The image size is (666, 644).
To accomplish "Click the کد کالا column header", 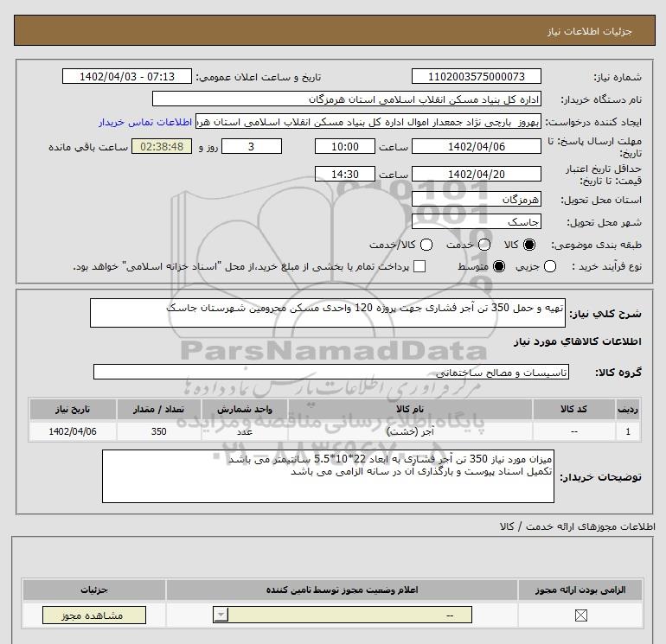I will coord(573,409).
